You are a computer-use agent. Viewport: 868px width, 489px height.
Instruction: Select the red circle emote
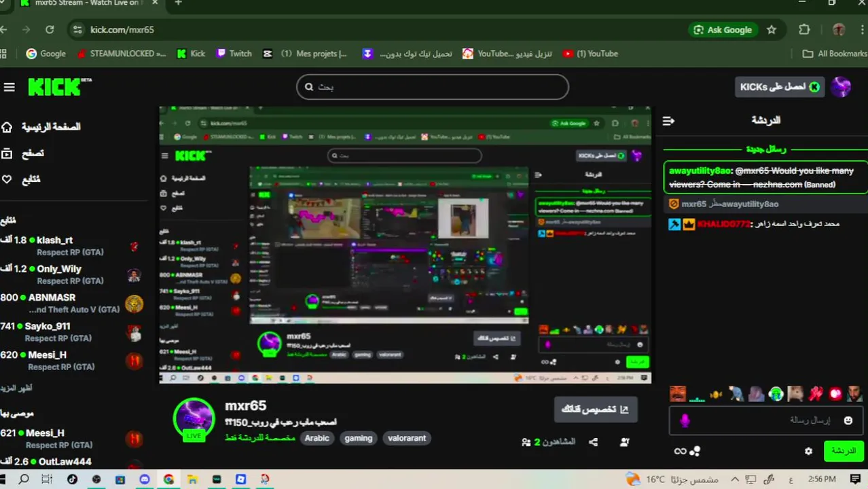835,393
